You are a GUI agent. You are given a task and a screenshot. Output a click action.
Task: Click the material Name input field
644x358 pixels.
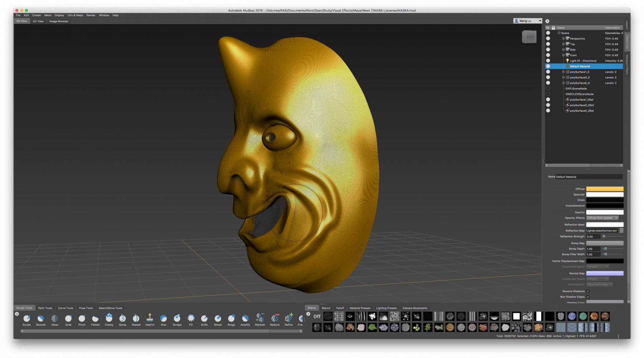click(x=589, y=177)
